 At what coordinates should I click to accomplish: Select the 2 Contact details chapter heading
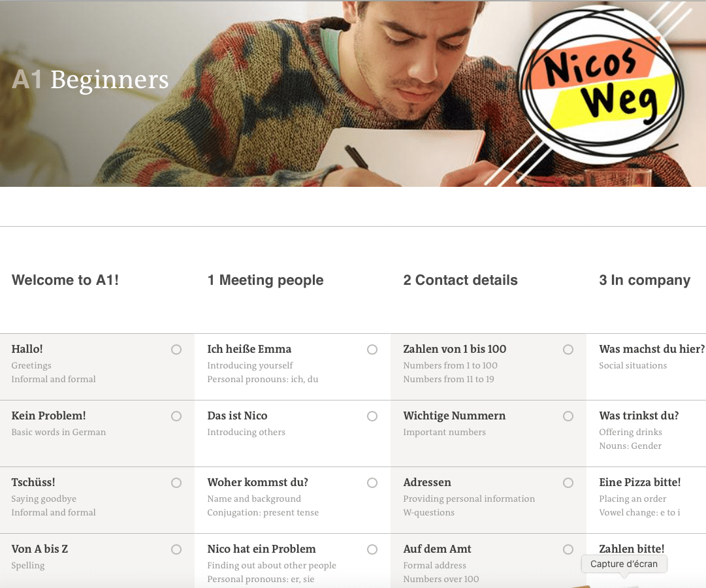460,280
